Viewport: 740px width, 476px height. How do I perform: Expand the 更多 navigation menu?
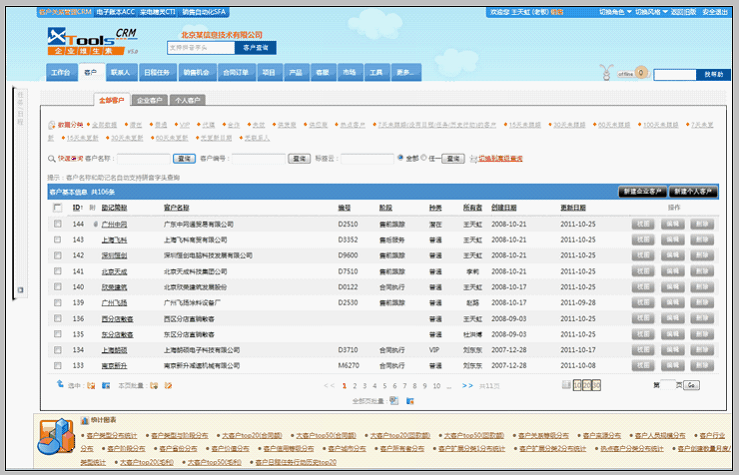[406, 73]
